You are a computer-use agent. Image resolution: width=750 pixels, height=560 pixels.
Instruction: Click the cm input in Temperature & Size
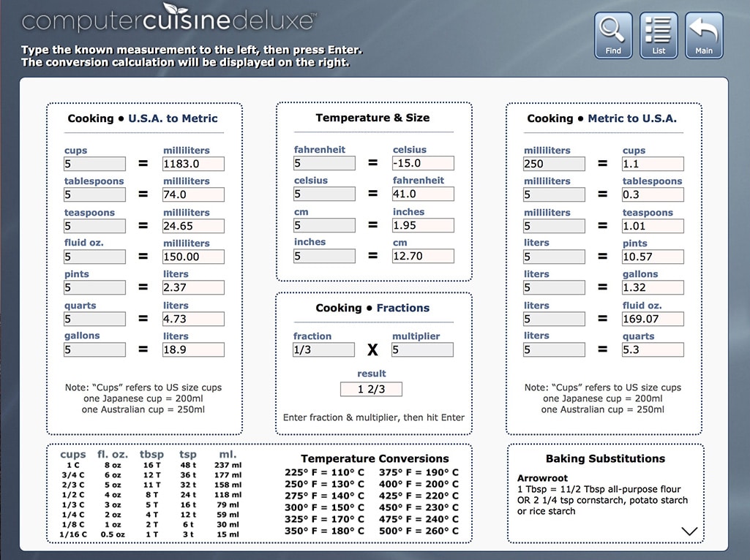(324, 225)
